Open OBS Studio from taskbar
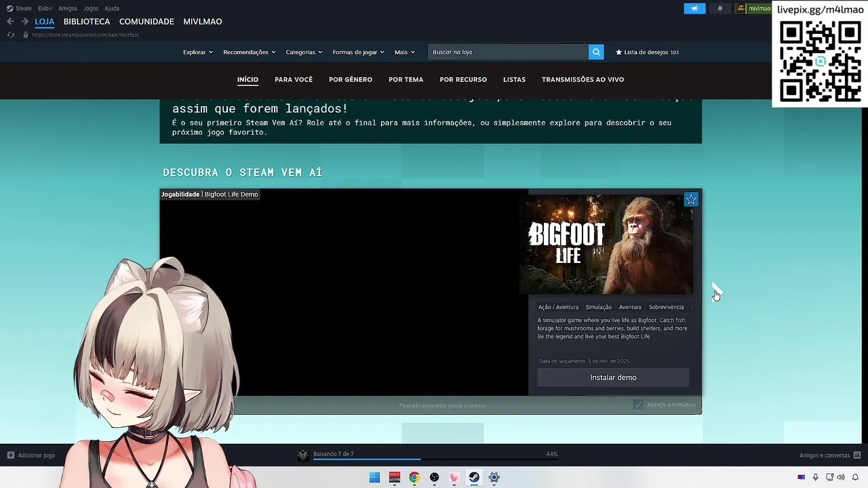The height and width of the screenshot is (488, 868). pos(434,477)
